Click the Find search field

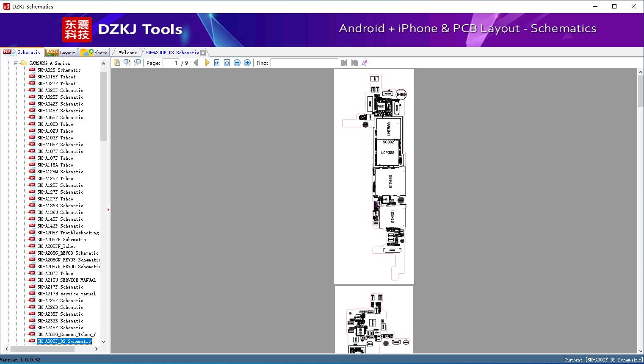pos(304,63)
